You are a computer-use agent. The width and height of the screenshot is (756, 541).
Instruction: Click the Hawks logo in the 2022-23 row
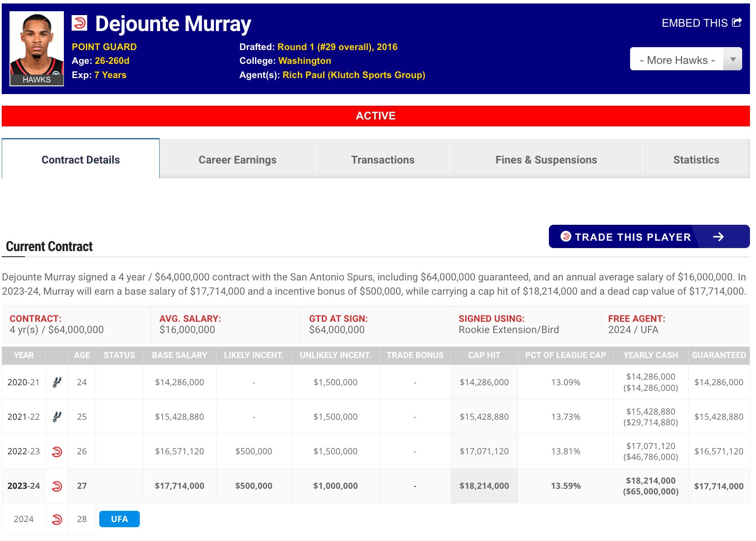tap(57, 452)
